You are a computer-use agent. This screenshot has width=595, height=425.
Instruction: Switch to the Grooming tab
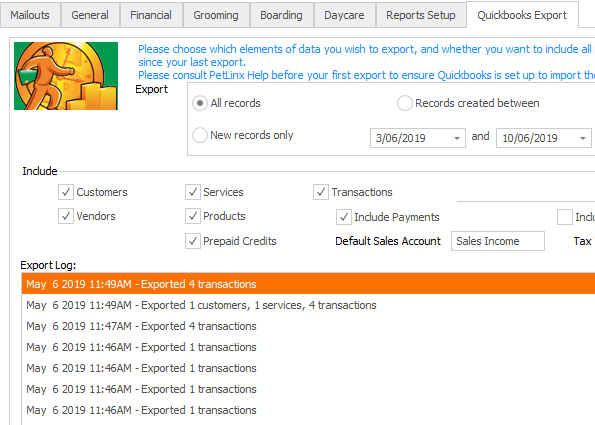(216, 15)
